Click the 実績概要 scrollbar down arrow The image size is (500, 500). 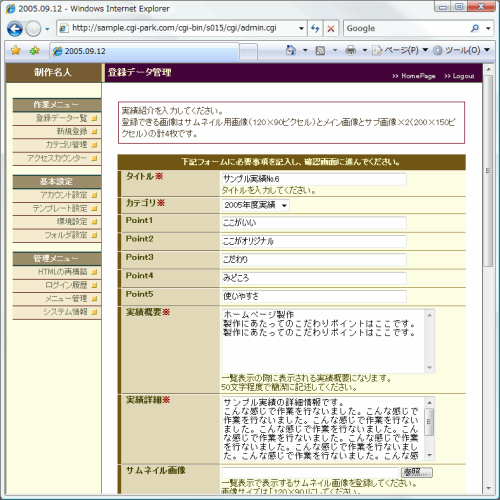[429, 367]
